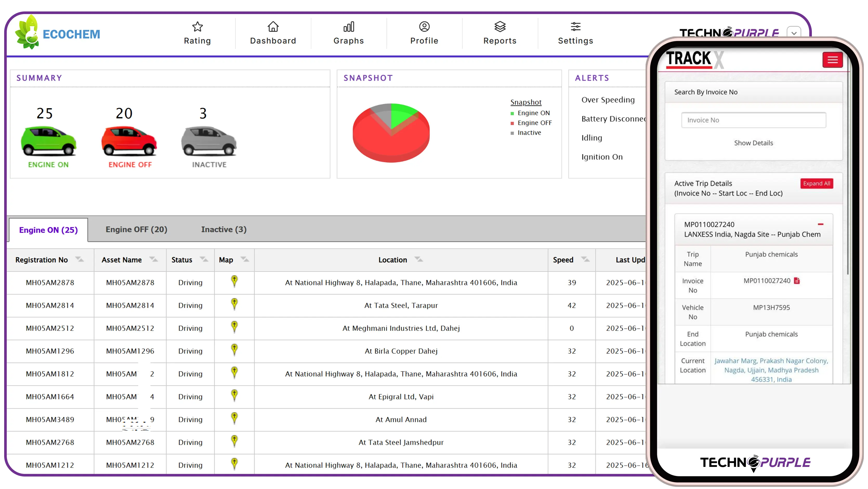The width and height of the screenshot is (868, 489).
Task: Click the Invoice No input field
Action: (x=754, y=120)
